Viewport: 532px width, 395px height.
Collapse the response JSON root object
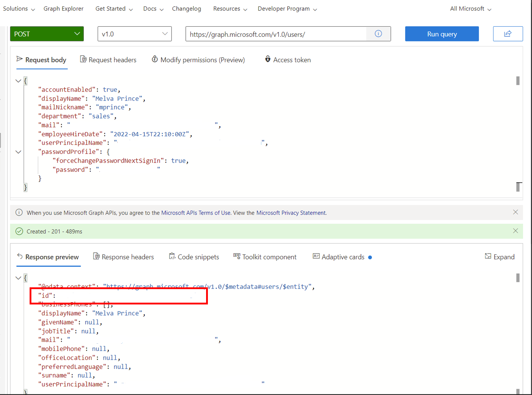18,278
